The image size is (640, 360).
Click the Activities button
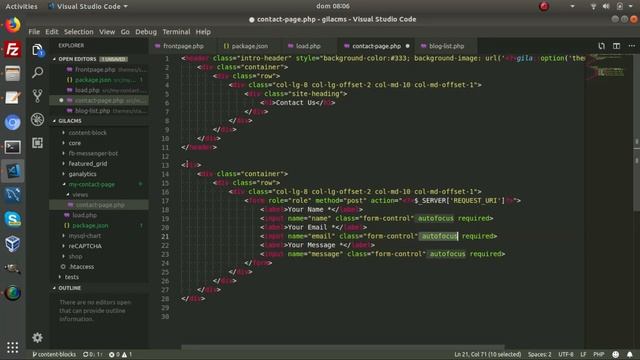[21, 6]
